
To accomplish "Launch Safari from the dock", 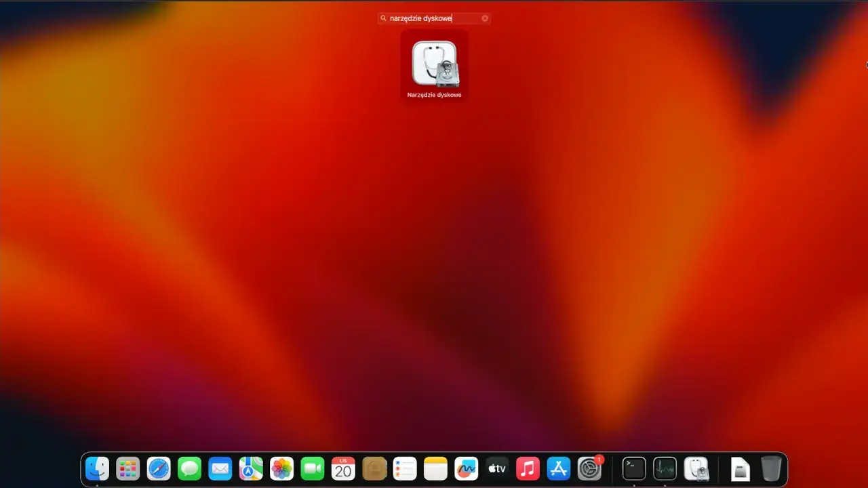I will point(159,468).
